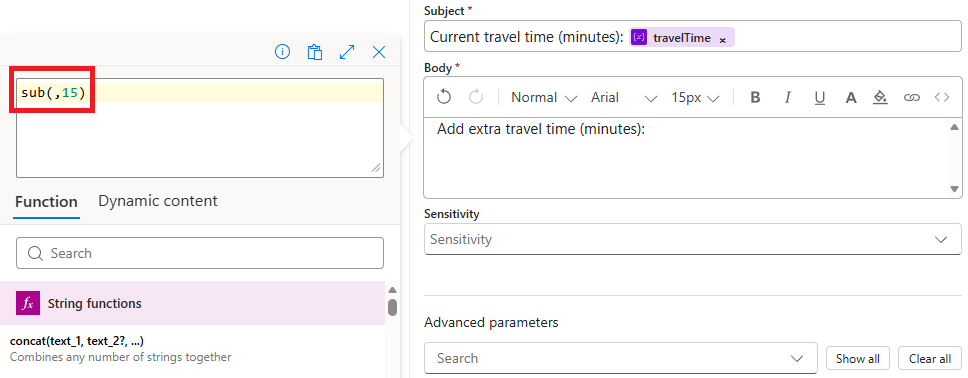Click the Show all button

tap(857, 359)
